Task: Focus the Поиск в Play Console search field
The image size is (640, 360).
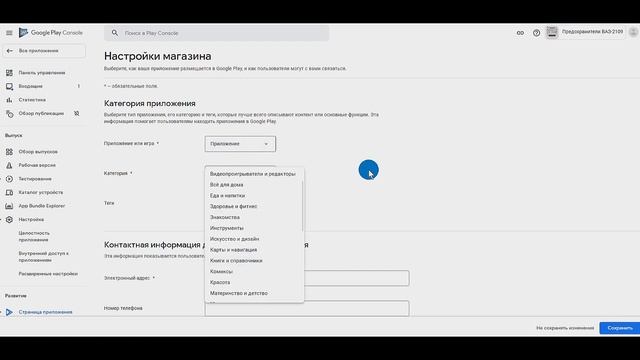Action: coord(216,33)
